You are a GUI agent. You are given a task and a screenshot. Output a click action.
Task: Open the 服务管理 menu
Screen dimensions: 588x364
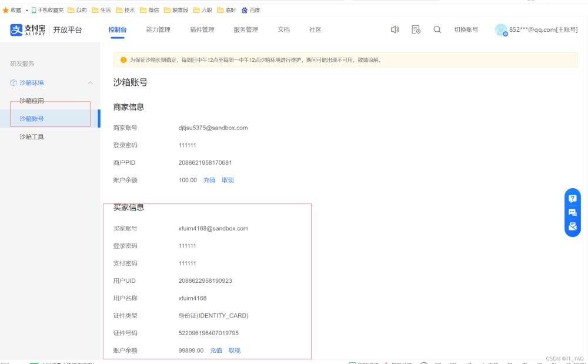point(246,29)
